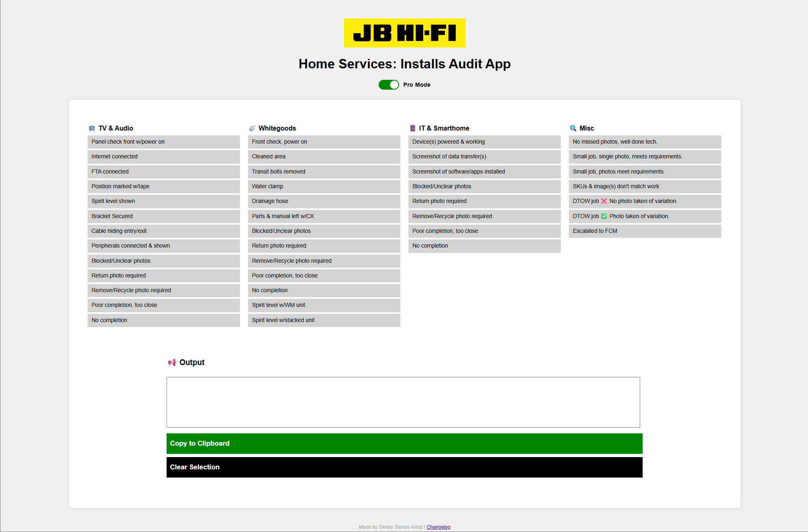Select Front check, power on
Image resolution: width=808 pixels, height=532 pixels.
(324, 142)
